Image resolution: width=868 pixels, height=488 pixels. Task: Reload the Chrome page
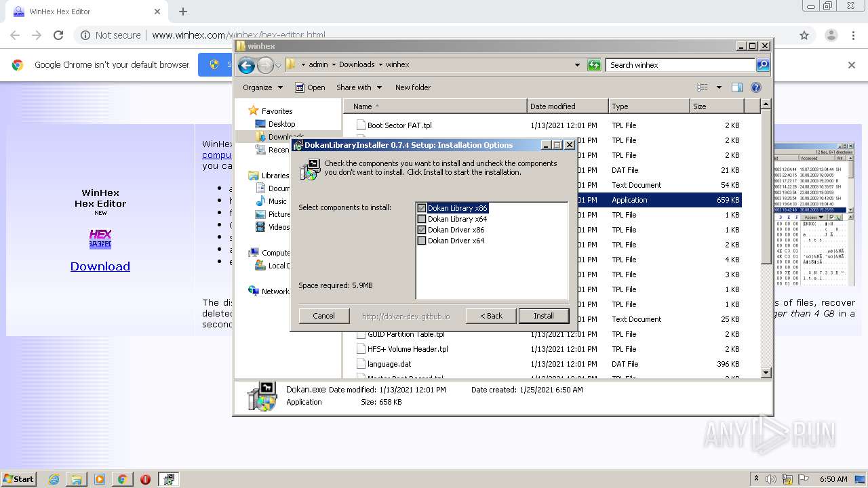58,35
